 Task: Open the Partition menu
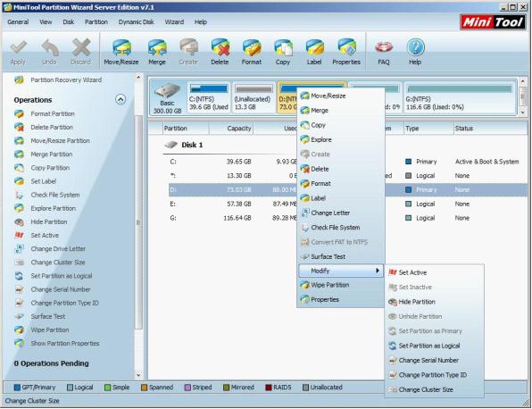[96, 22]
